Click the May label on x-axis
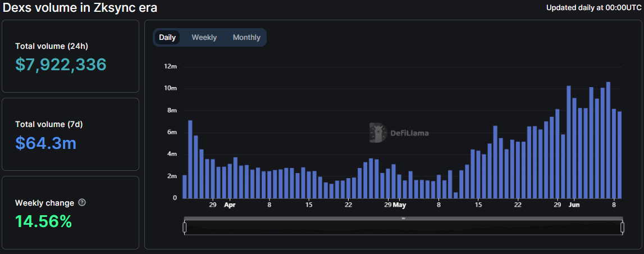This screenshot has width=644, height=254. [399, 205]
